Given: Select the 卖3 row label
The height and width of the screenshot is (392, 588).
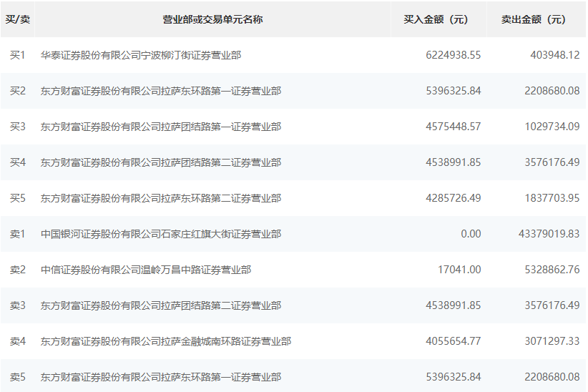Looking at the screenshot, I should click(x=18, y=305).
